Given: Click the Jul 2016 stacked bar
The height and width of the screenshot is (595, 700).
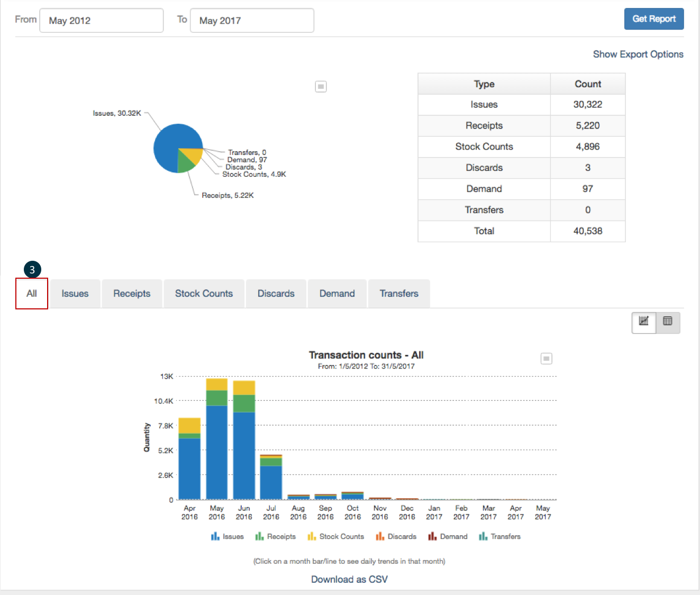Looking at the screenshot, I should click(271, 477).
